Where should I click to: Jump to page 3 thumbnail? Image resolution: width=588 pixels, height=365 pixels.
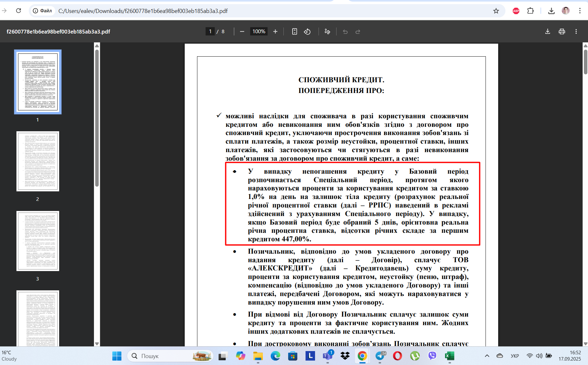coord(38,241)
